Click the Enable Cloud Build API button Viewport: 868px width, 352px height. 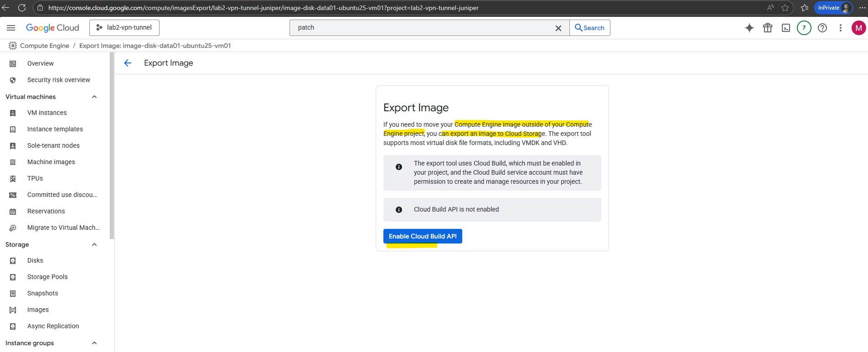pos(423,236)
